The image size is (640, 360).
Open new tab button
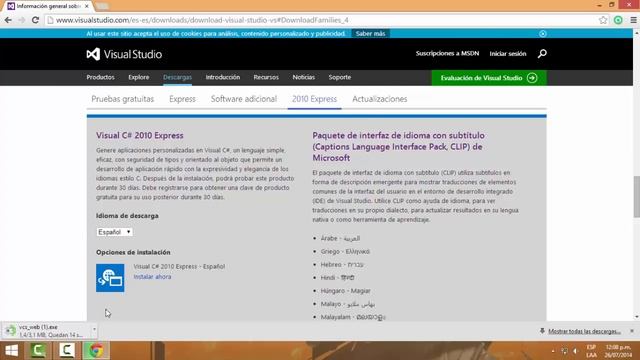[102, 6]
